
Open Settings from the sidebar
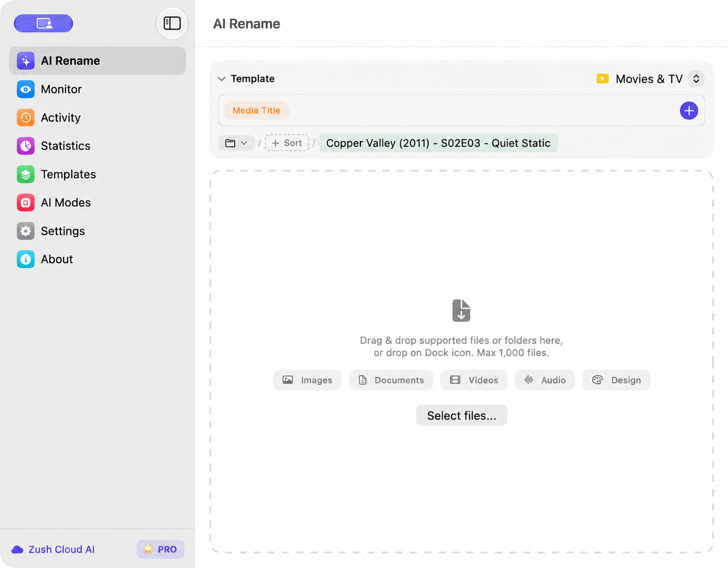(97, 231)
